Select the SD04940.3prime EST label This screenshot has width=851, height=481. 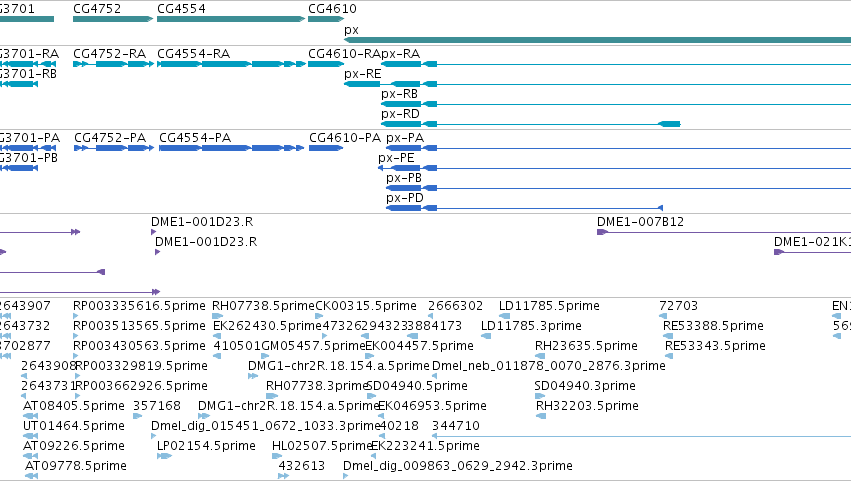(585, 386)
